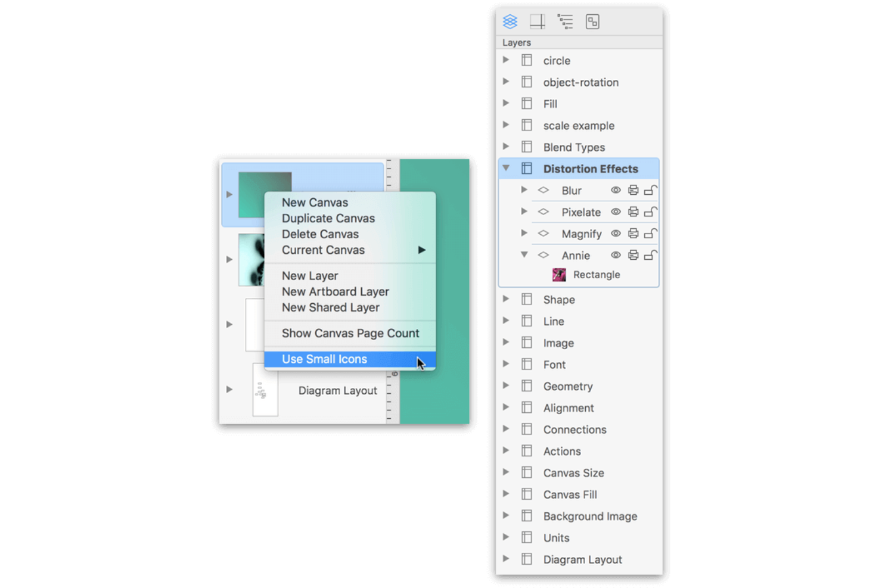Image resolution: width=882 pixels, height=588 pixels.
Task: Hide the Blur layer with eye icon
Action: [616, 190]
